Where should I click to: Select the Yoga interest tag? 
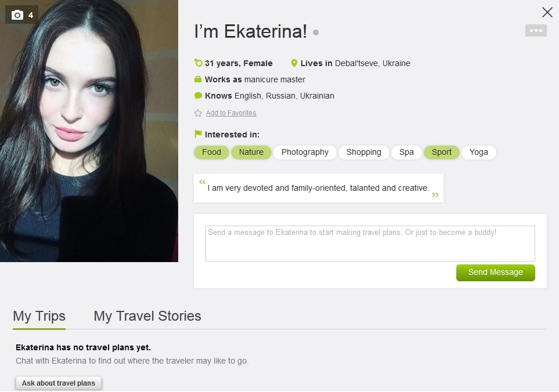point(479,152)
